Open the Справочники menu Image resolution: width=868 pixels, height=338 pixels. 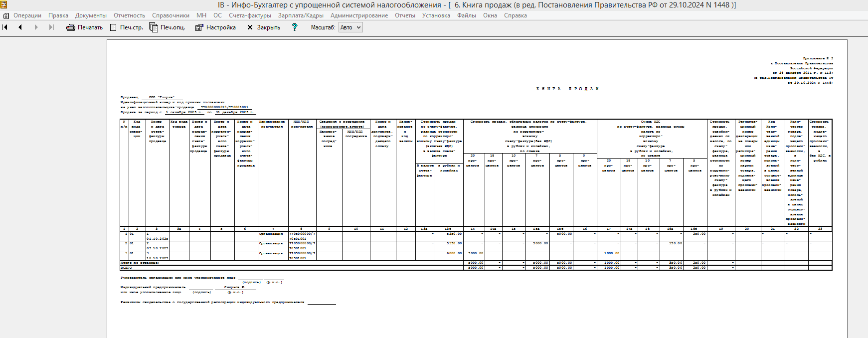click(171, 15)
